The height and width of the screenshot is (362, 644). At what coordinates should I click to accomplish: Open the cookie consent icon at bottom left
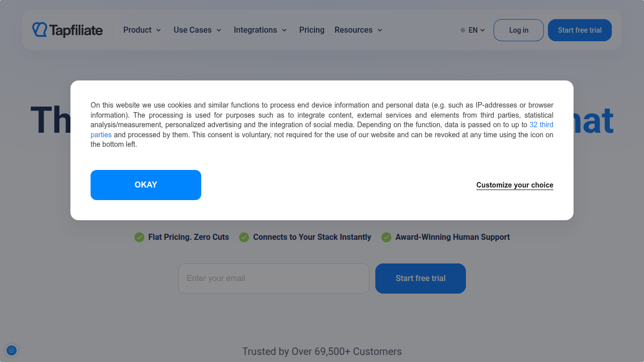(x=12, y=350)
